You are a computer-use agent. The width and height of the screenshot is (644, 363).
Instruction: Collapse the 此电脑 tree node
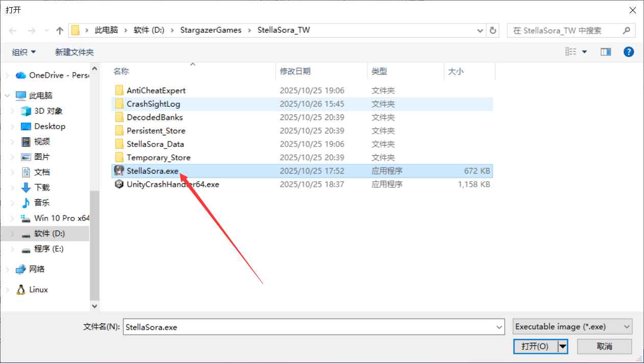point(7,95)
